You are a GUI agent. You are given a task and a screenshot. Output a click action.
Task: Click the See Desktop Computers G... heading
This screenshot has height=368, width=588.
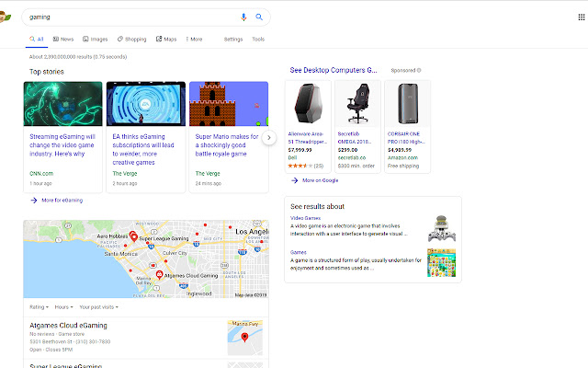334,70
